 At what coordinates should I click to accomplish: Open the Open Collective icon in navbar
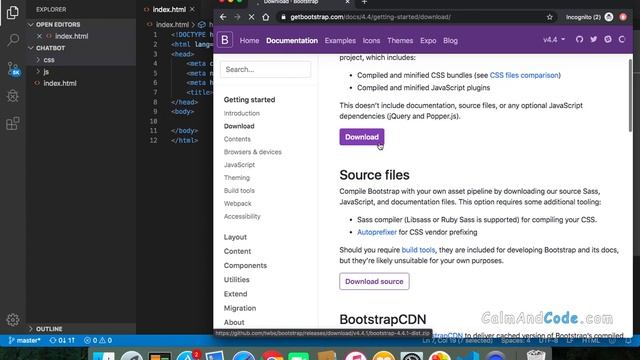(622, 40)
